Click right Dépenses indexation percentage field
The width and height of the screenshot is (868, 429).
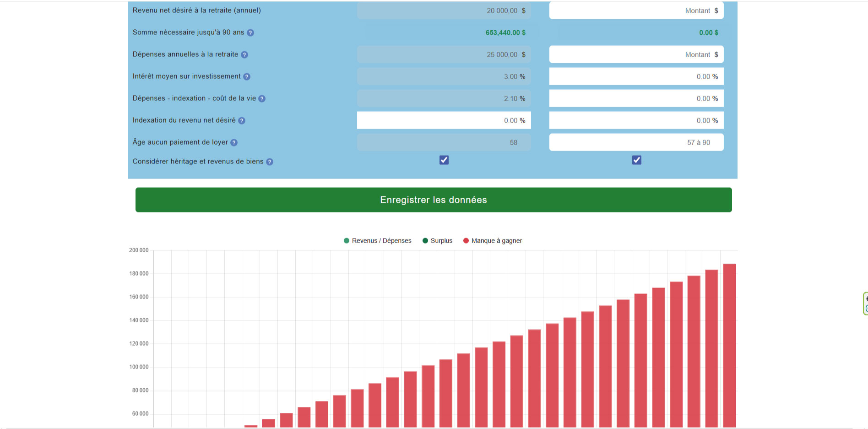point(636,98)
